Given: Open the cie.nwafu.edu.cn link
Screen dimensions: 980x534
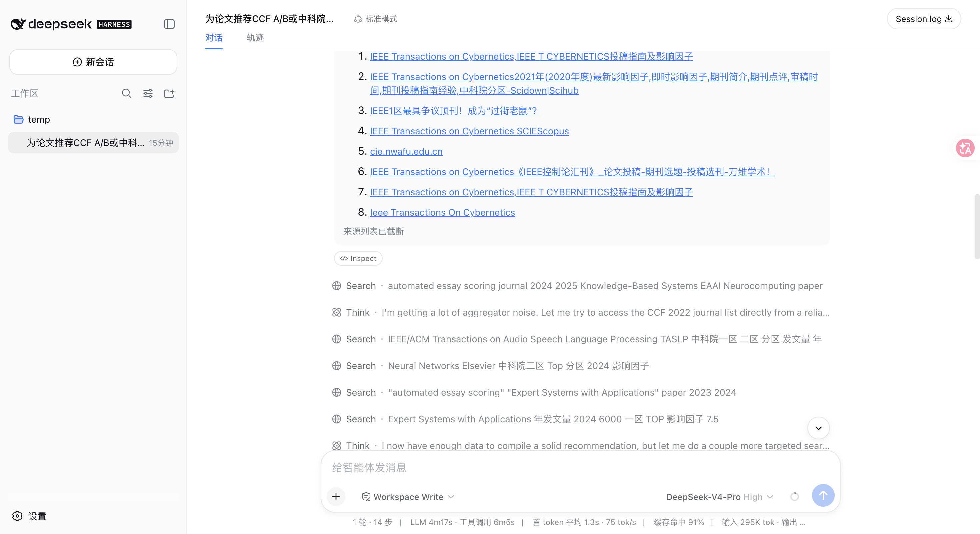Looking at the screenshot, I should [x=406, y=151].
